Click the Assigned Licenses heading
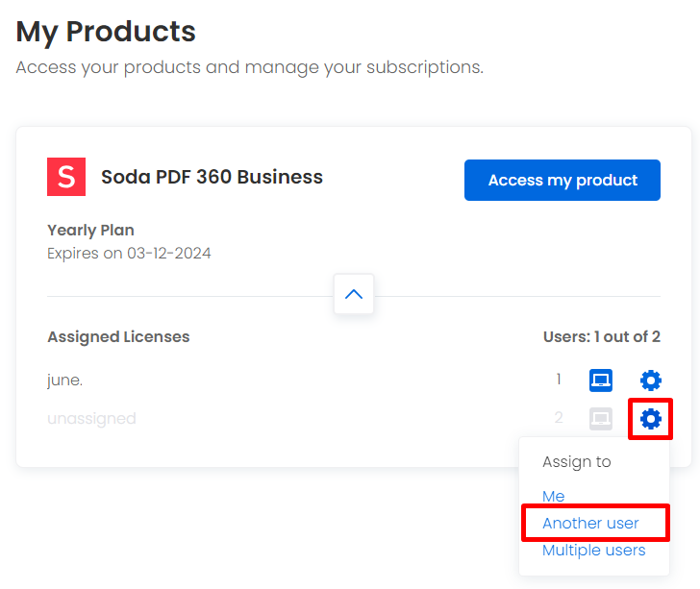 click(118, 337)
